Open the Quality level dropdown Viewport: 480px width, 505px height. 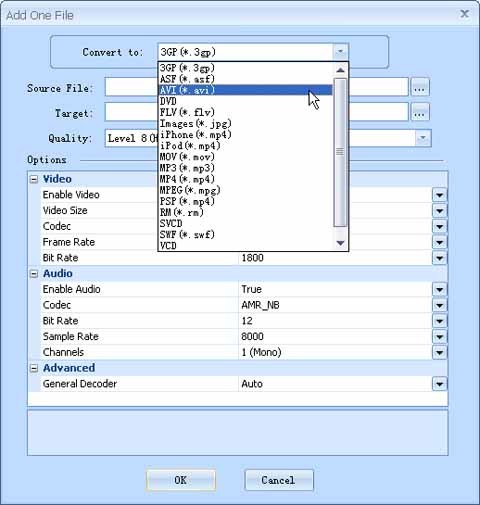coord(423,138)
